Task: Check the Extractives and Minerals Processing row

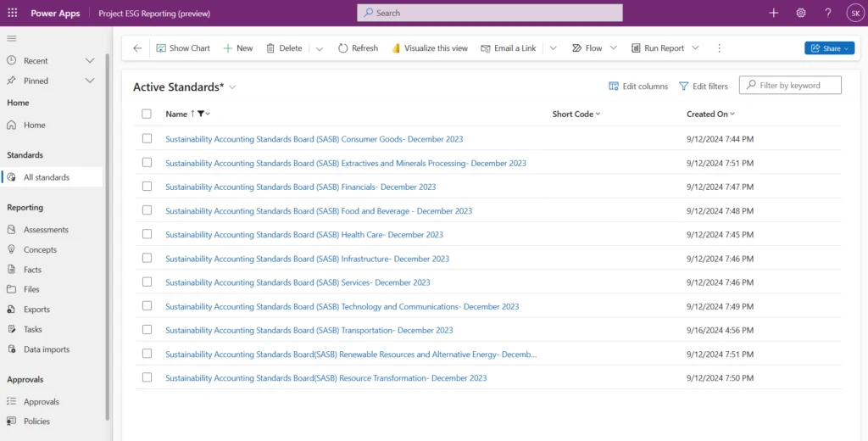Action: click(x=147, y=162)
